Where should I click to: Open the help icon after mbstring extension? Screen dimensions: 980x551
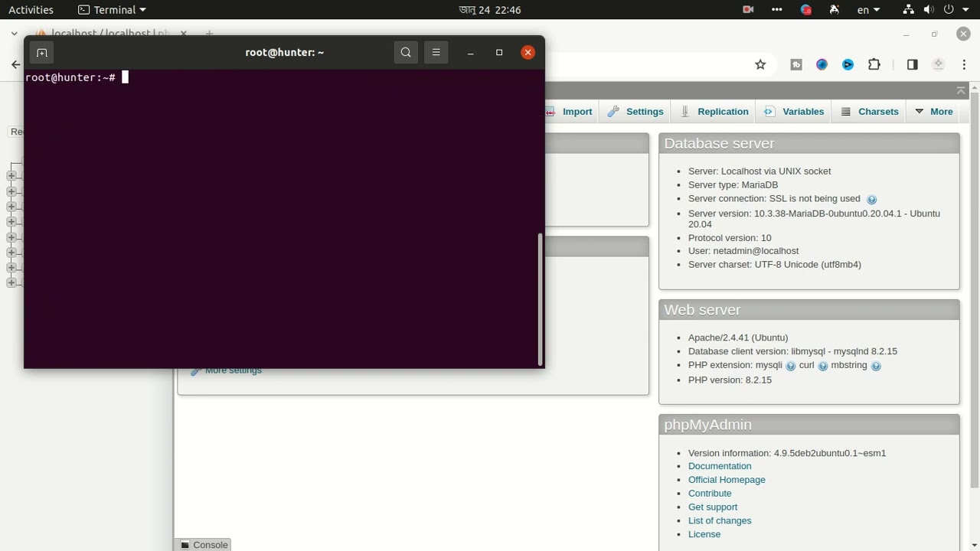(876, 367)
